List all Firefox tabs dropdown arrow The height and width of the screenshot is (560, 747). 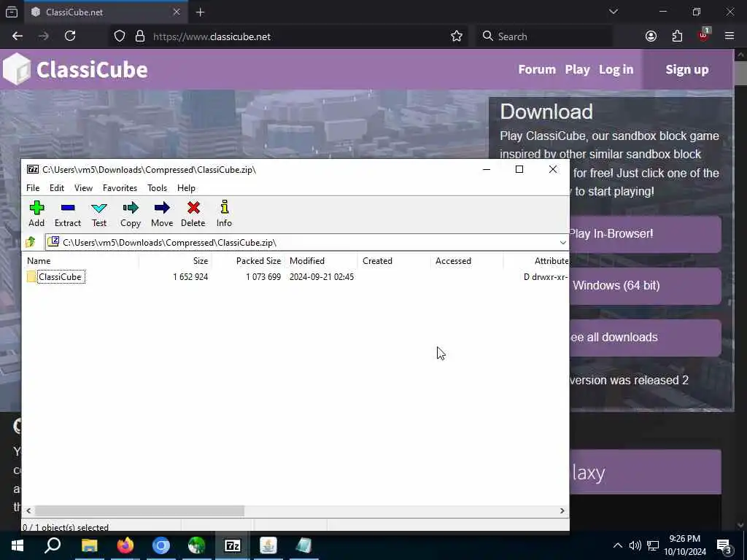tap(613, 12)
